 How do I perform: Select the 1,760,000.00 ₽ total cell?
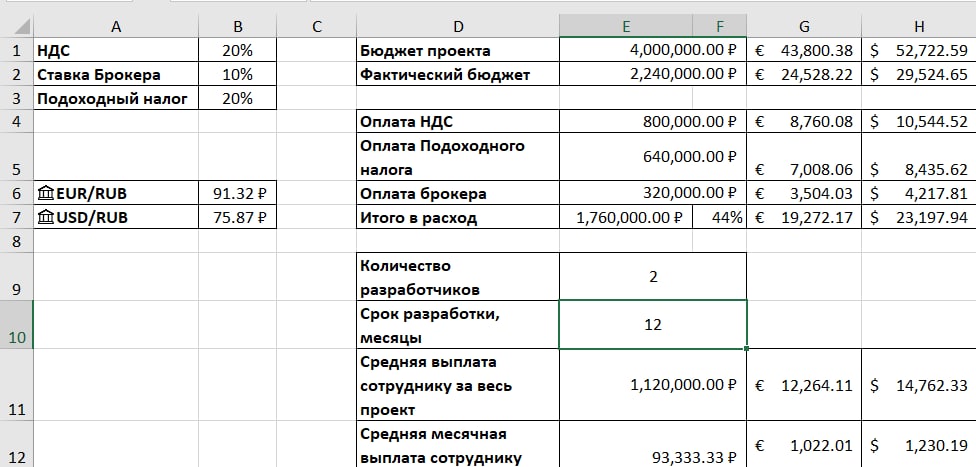point(626,217)
